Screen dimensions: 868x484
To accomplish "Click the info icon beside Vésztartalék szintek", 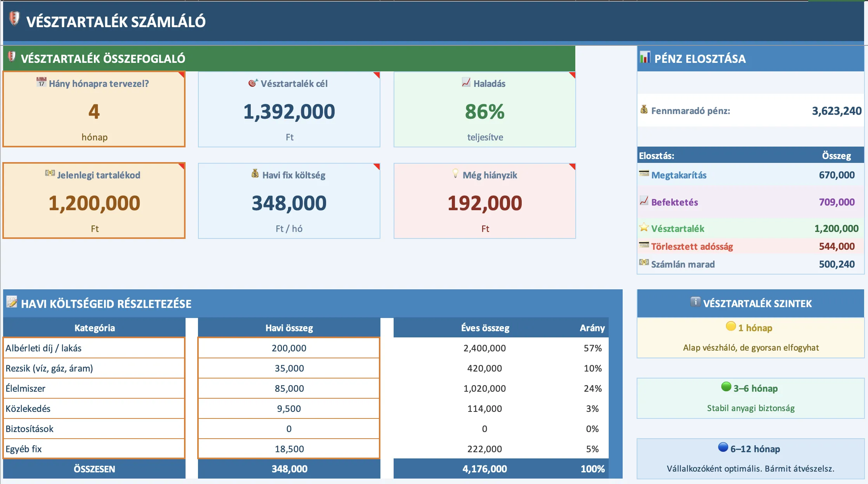I will [x=695, y=301].
